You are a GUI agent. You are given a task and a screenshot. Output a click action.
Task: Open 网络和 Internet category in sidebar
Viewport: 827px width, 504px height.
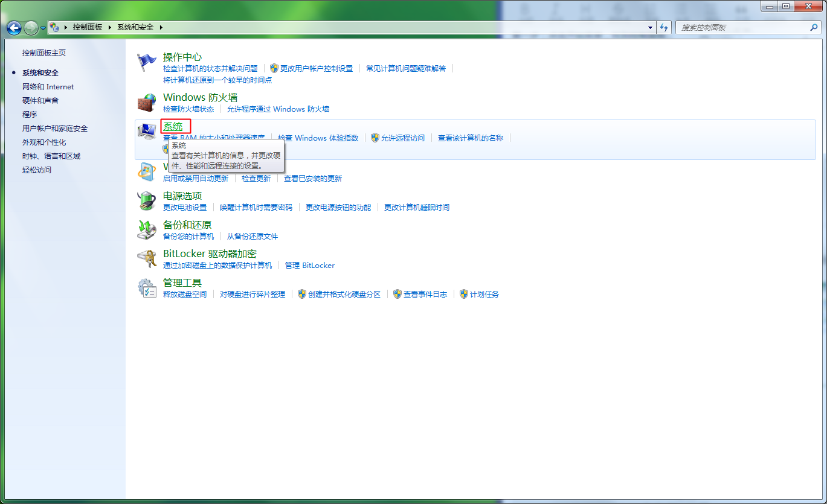click(48, 87)
